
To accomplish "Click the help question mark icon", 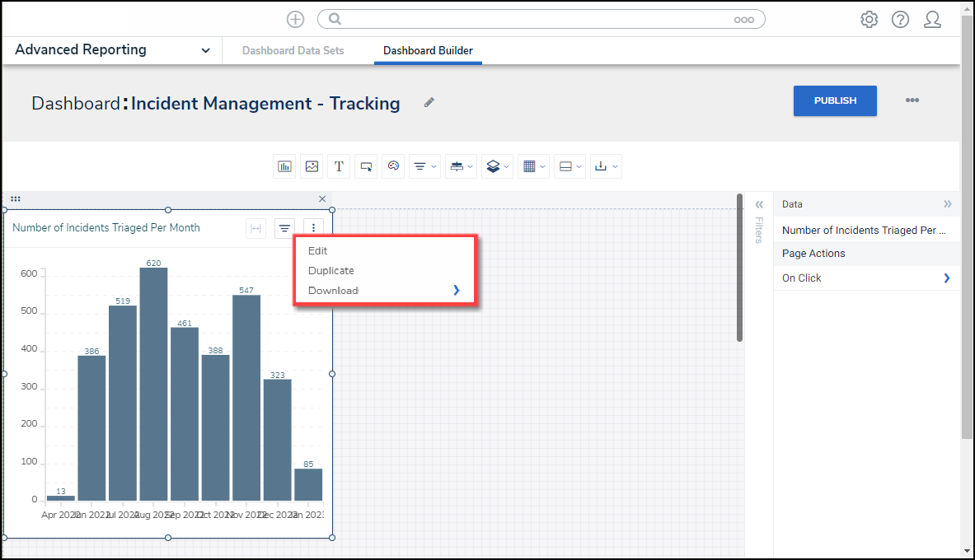I will (900, 20).
